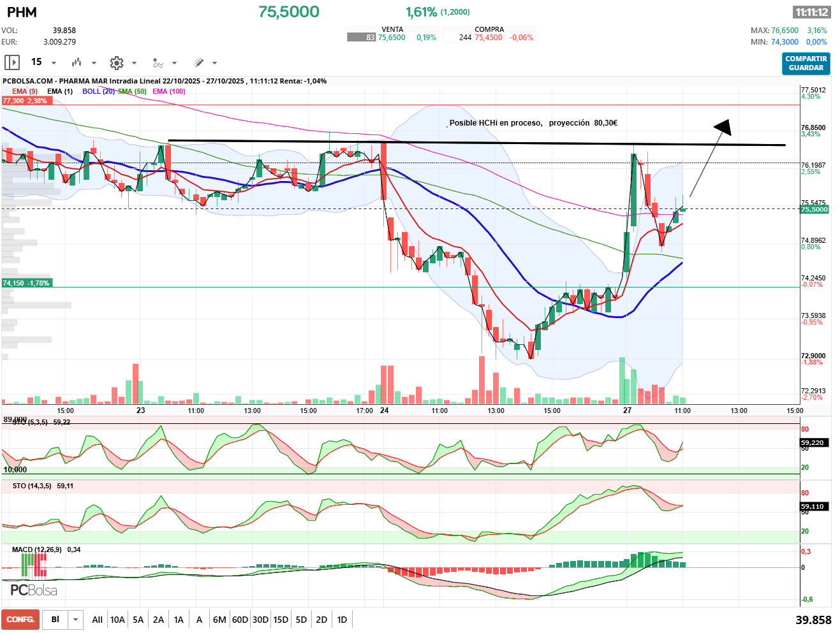Select the 6M time range tab
Viewport: 840px width, 633px height.
coord(219,620)
